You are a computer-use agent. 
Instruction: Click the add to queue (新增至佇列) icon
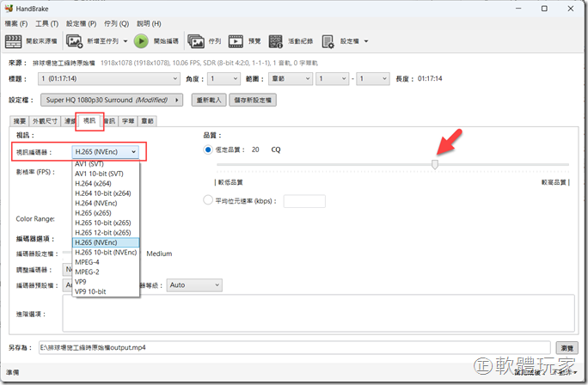pos(77,40)
